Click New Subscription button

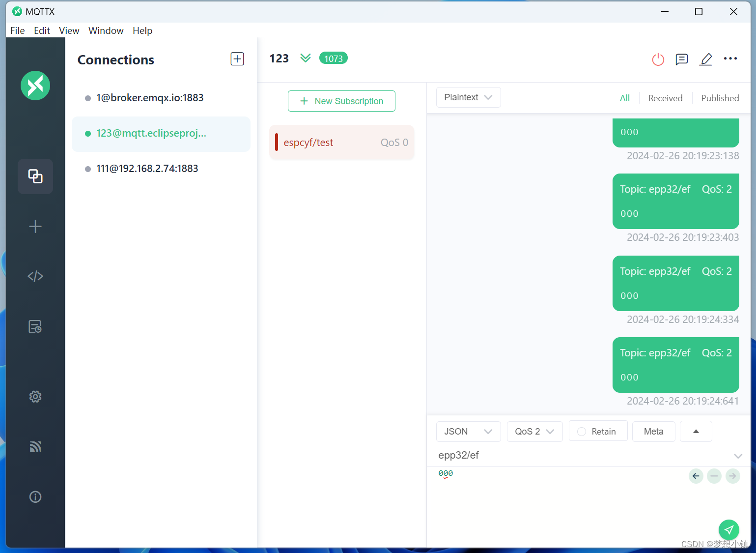coord(341,101)
